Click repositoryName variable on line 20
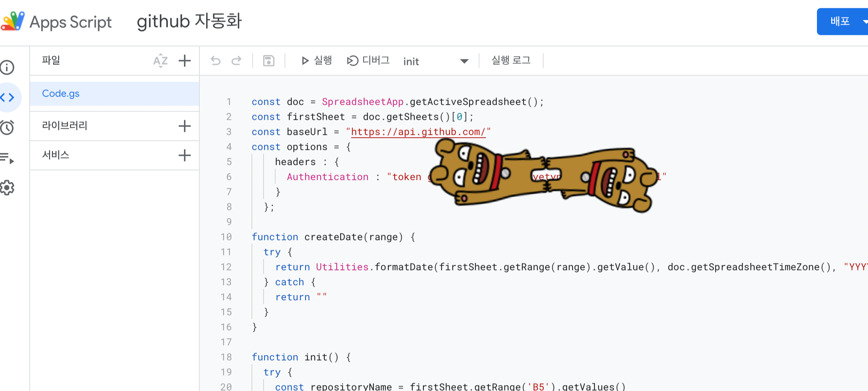 (351, 386)
